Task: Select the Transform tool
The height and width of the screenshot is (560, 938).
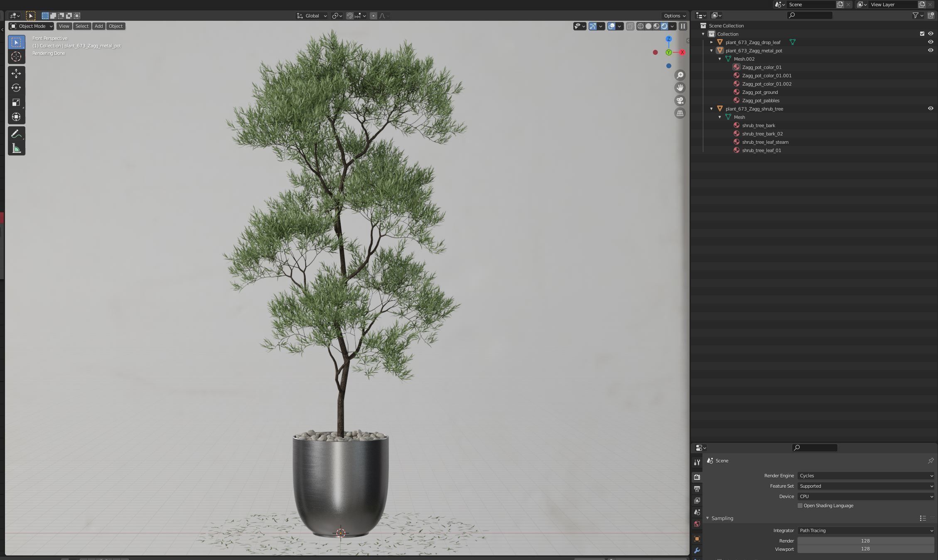Action: 16,117
